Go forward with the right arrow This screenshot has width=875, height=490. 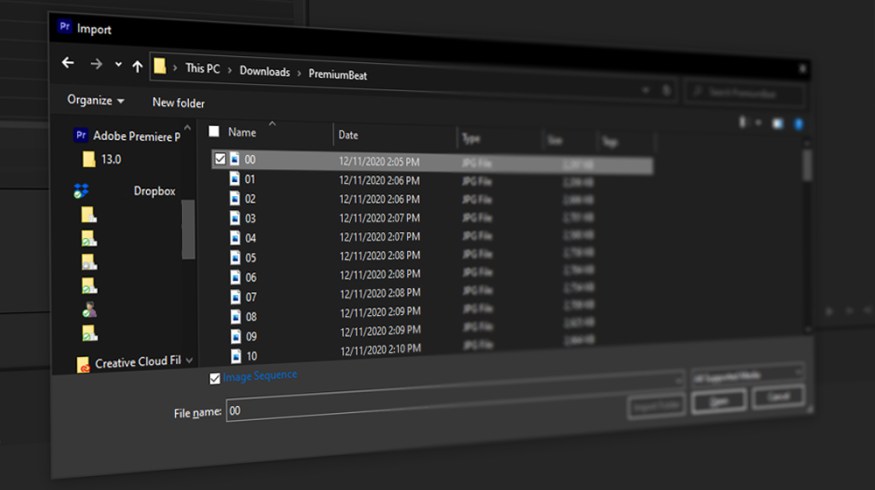pos(96,64)
